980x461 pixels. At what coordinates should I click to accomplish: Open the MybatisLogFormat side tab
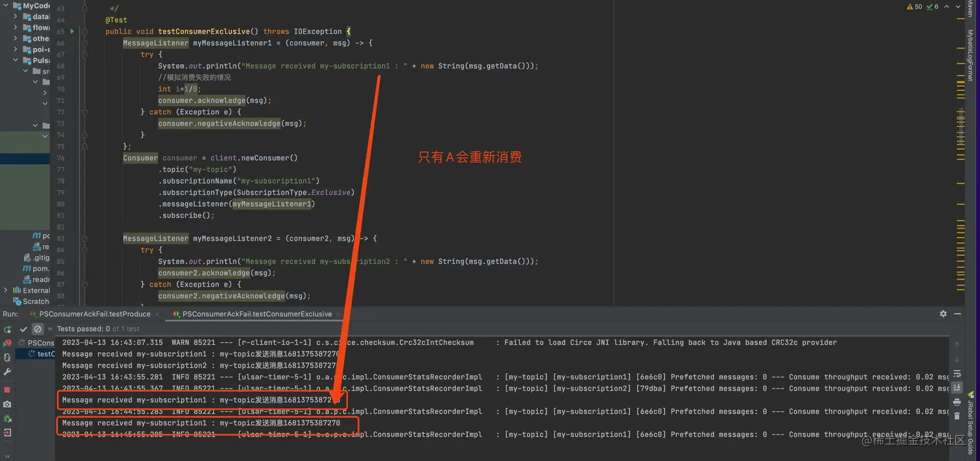tap(970, 55)
